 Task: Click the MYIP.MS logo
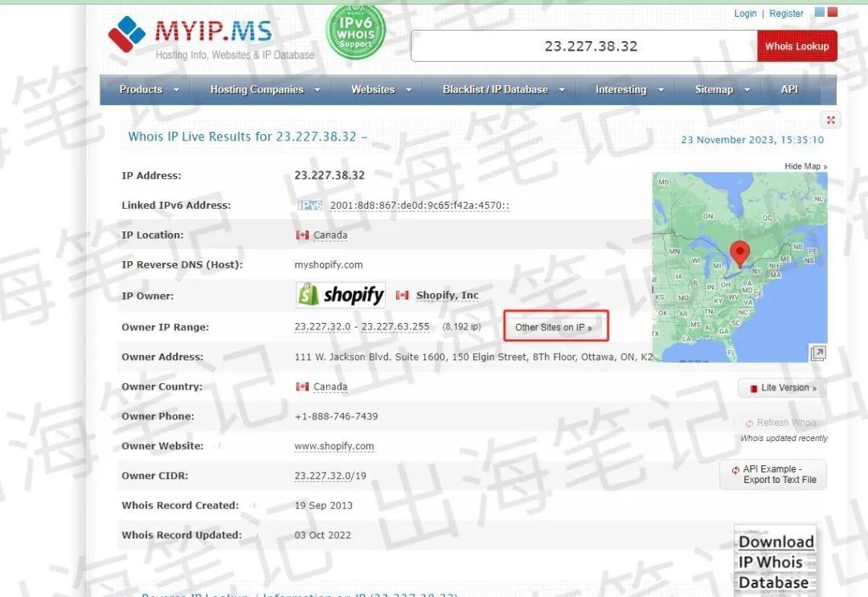click(x=211, y=37)
